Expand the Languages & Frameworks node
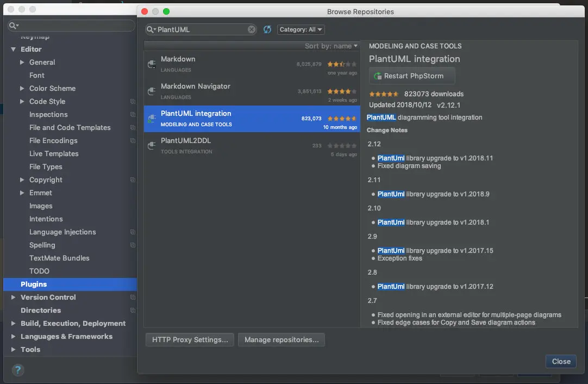The height and width of the screenshot is (384, 588). [x=14, y=336]
